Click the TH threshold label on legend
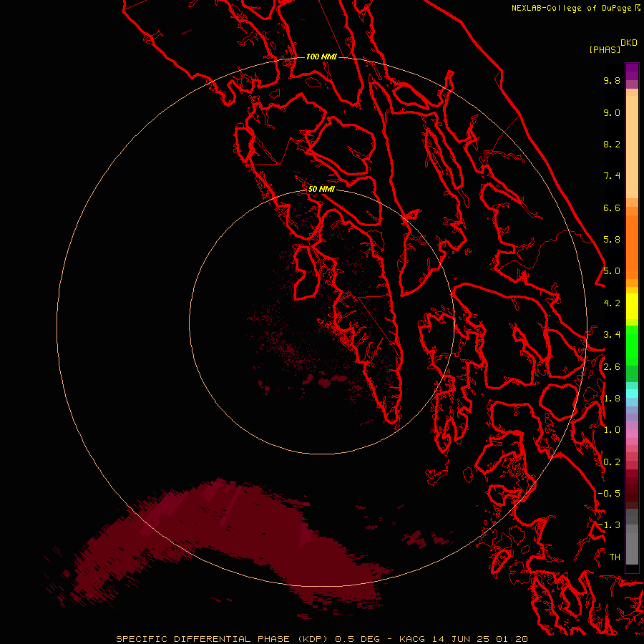The image size is (644, 644). click(615, 557)
